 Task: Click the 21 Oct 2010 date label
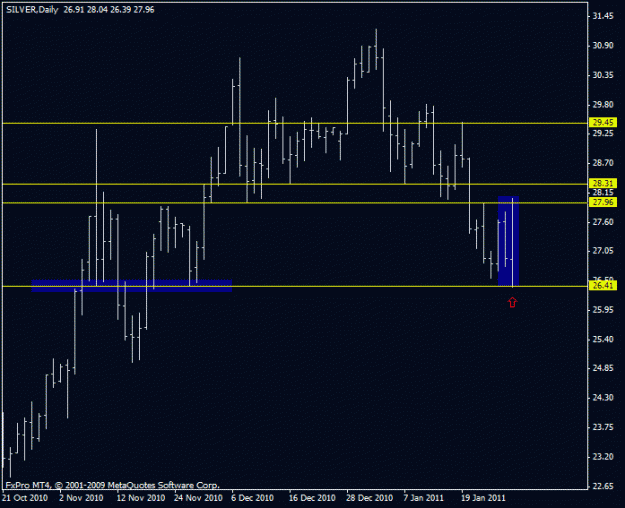[25, 498]
